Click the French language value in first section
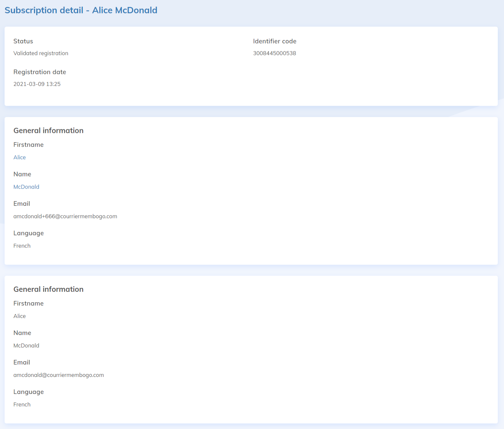Image resolution: width=504 pixels, height=429 pixels. tap(22, 246)
